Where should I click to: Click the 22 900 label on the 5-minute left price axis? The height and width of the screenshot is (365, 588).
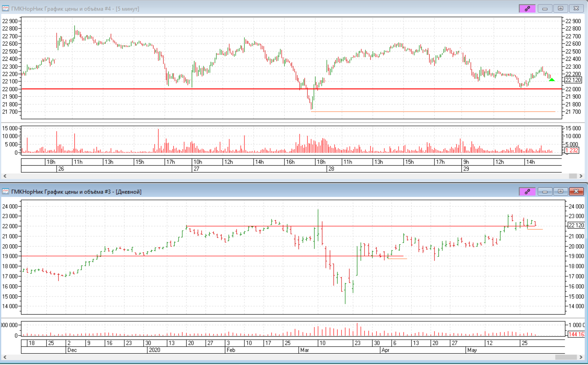(x=10, y=21)
